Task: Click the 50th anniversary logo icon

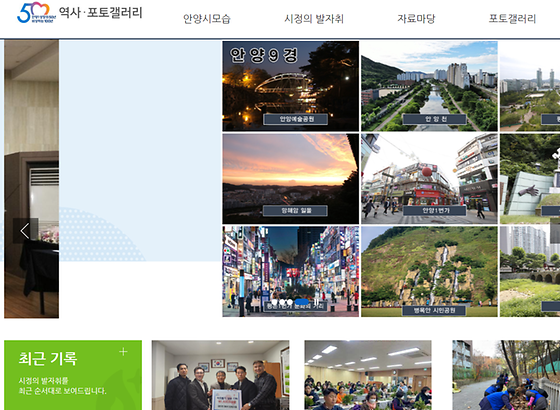Action: (36, 13)
